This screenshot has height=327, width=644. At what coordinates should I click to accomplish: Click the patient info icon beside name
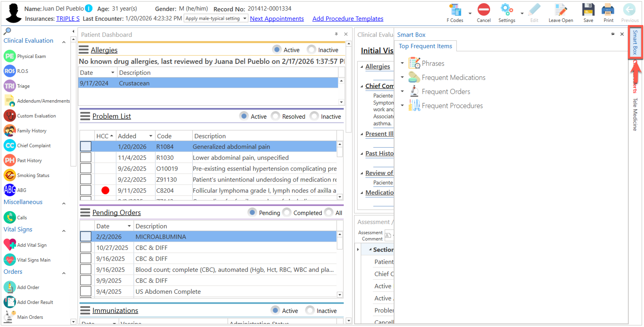(x=89, y=8)
